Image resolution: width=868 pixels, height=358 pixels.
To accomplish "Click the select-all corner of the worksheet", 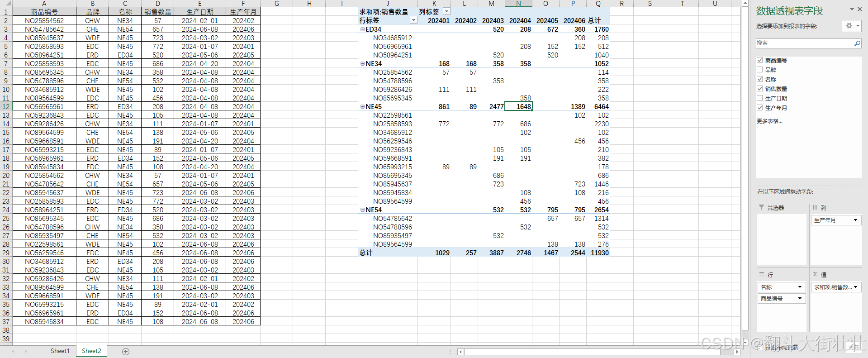I will (6, 3).
